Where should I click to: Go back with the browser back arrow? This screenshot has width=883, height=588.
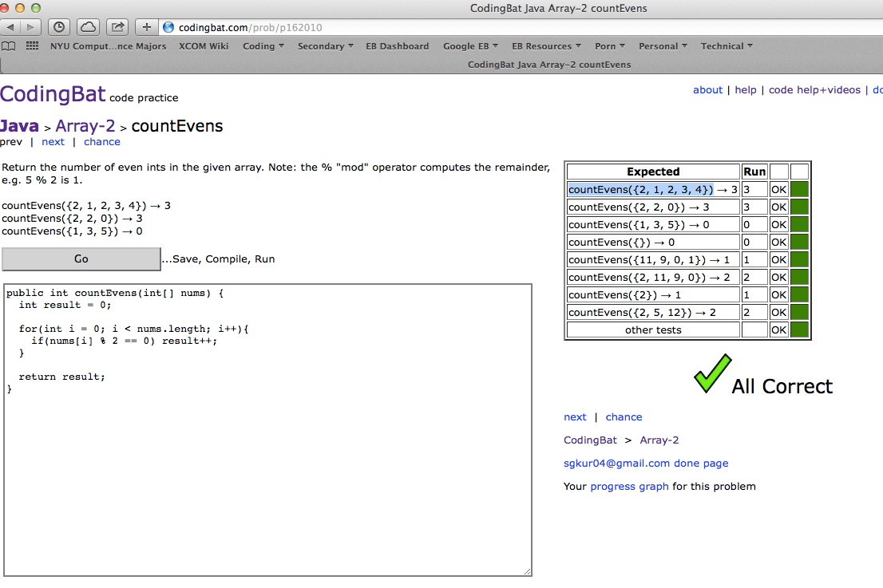click(x=10, y=27)
